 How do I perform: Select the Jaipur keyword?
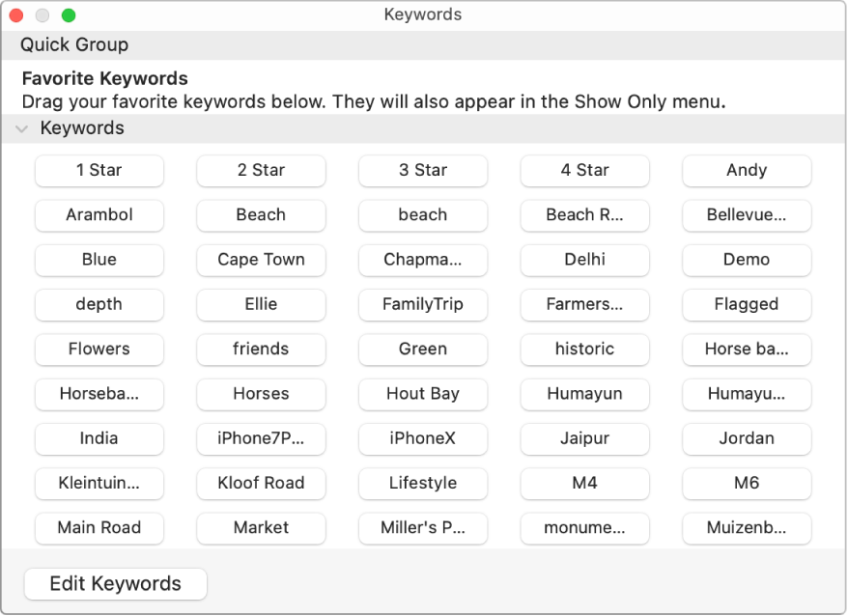click(x=584, y=438)
